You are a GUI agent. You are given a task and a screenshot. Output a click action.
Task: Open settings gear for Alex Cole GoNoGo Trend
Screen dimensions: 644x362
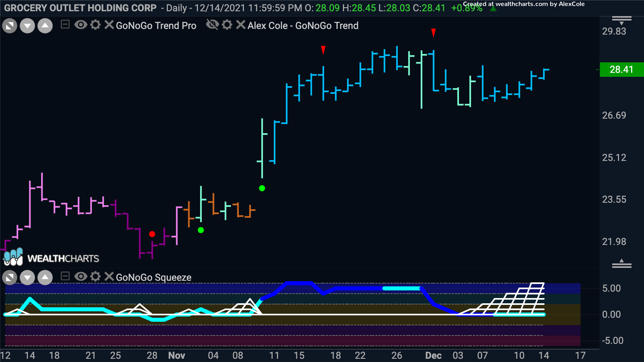pyautogui.click(x=227, y=25)
